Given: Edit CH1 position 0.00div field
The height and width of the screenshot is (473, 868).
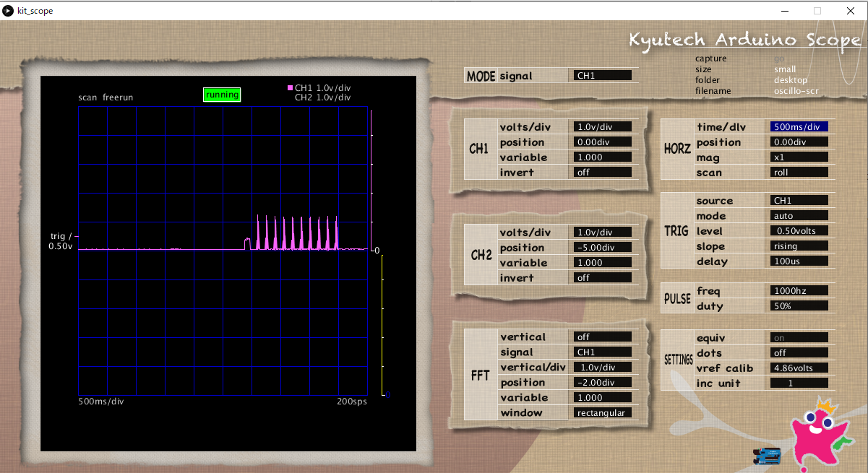Looking at the screenshot, I should 603,142.
